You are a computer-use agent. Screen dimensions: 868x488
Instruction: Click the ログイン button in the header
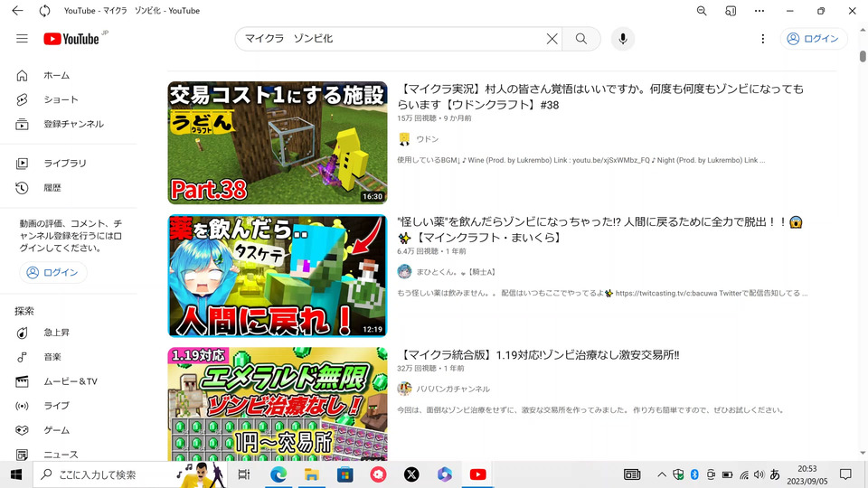[x=813, y=39]
